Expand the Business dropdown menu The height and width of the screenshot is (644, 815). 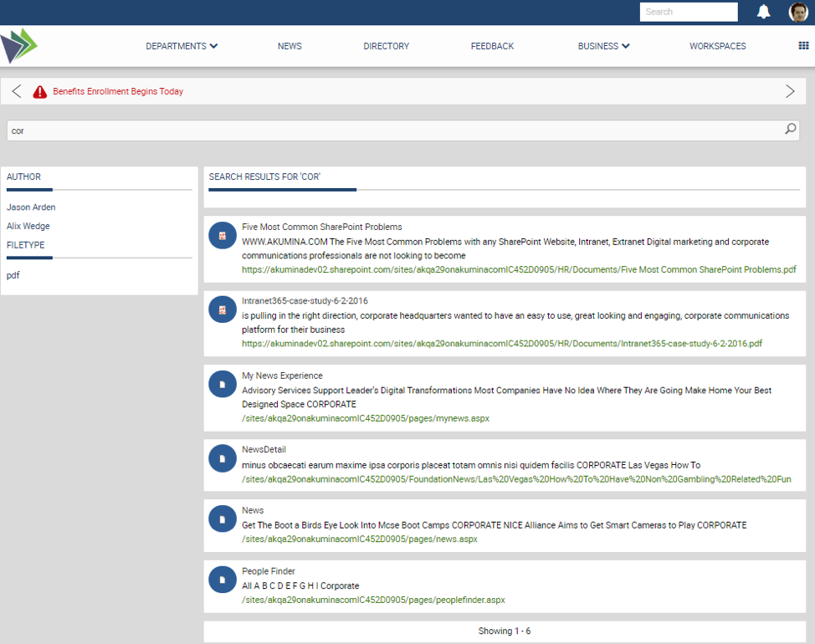click(x=603, y=46)
